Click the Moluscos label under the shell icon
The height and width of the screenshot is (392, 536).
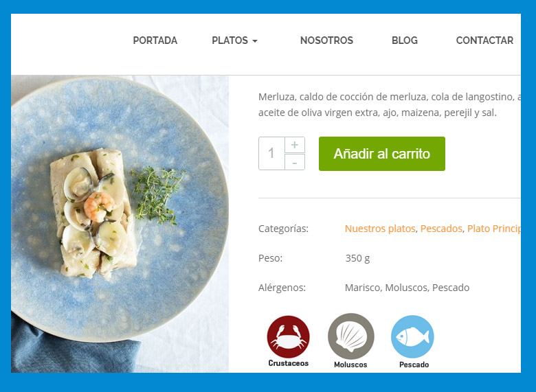pos(350,365)
